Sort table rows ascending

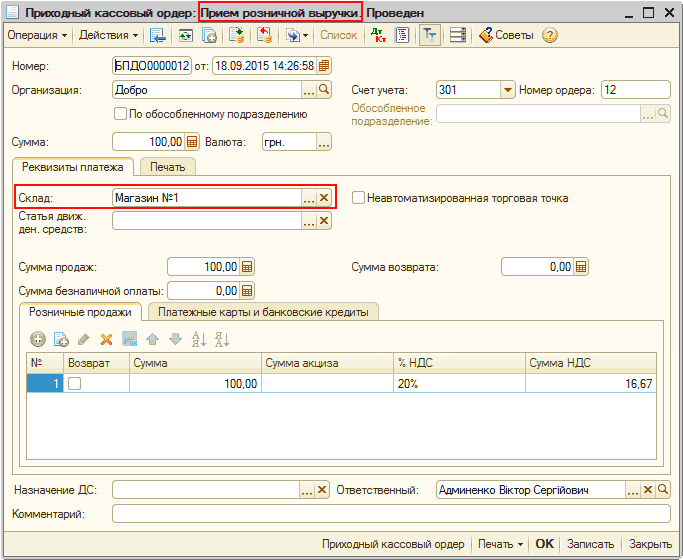198,339
